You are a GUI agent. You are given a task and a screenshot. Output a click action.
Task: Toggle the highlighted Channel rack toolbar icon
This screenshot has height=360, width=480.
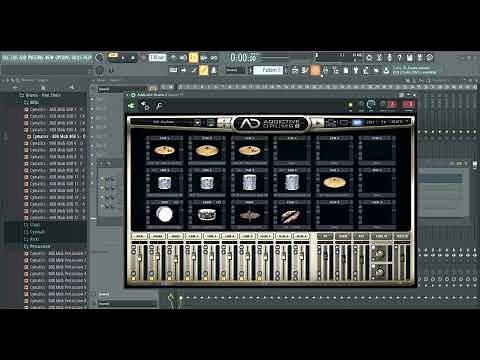(x=315, y=70)
